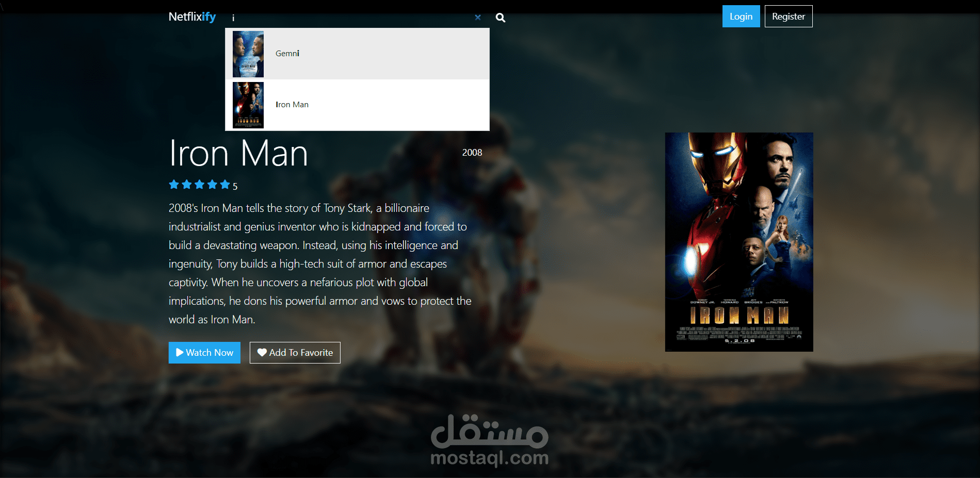The width and height of the screenshot is (980, 478).
Task: Click the fourth rating star
Action: 212,184
